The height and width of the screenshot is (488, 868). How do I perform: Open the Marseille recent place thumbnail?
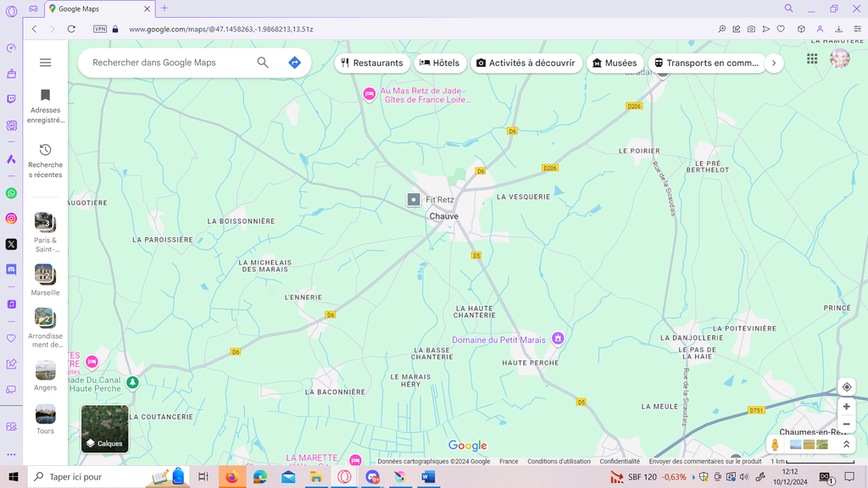45,274
